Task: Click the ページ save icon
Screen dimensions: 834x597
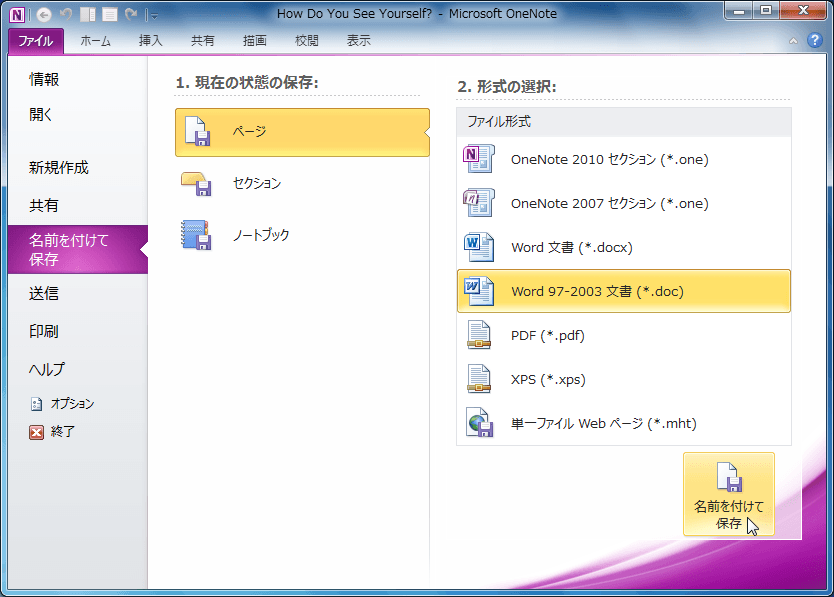Action: 197,131
